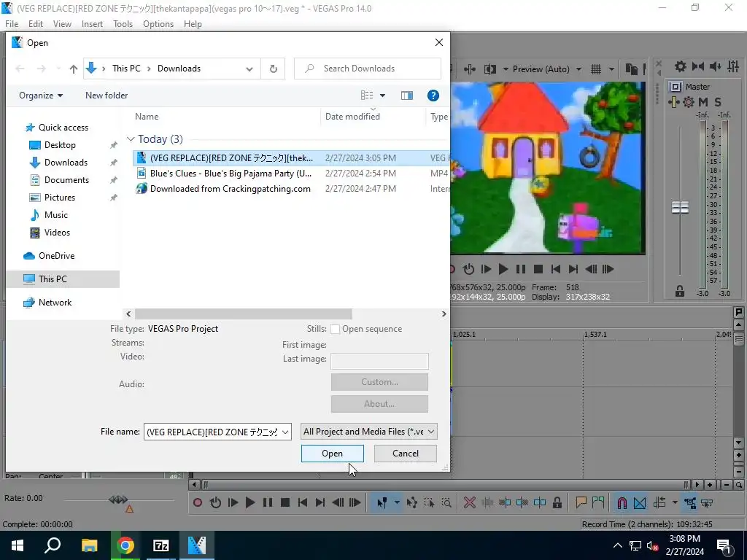Viewport: 747px width, 560px height.
Task: Click the preview pane icon in dialog
Action: (407, 96)
